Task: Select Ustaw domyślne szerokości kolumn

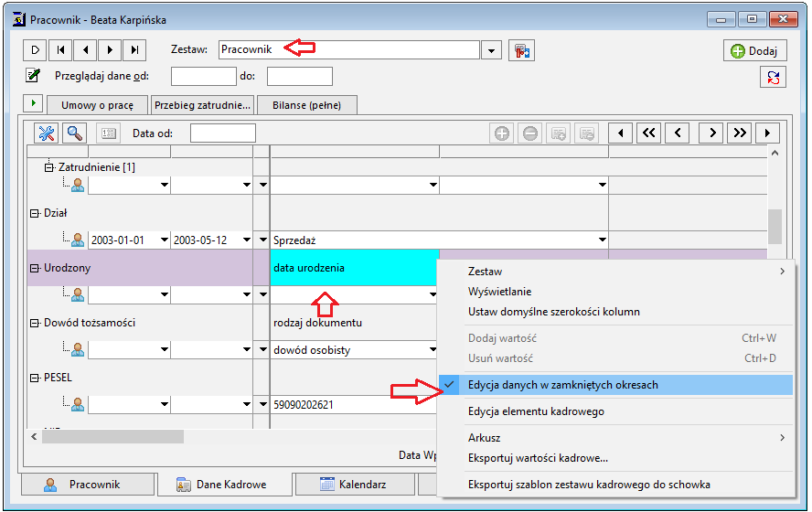Action: pyautogui.click(x=615, y=312)
